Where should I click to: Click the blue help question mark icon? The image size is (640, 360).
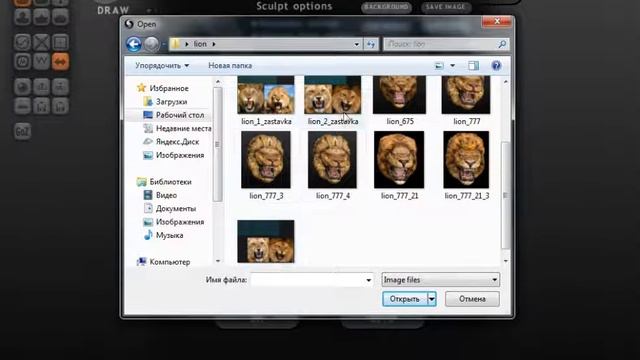496,66
